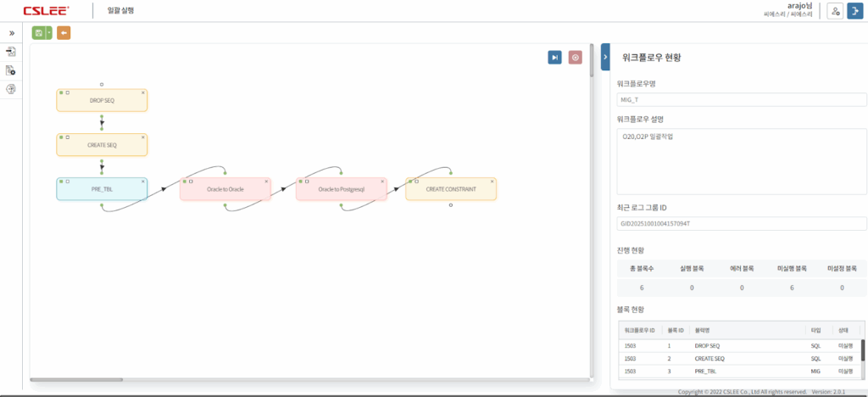The height and width of the screenshot is (397, 868).
Task: Run the workflow with the blue play-step button
Action: 554,57
